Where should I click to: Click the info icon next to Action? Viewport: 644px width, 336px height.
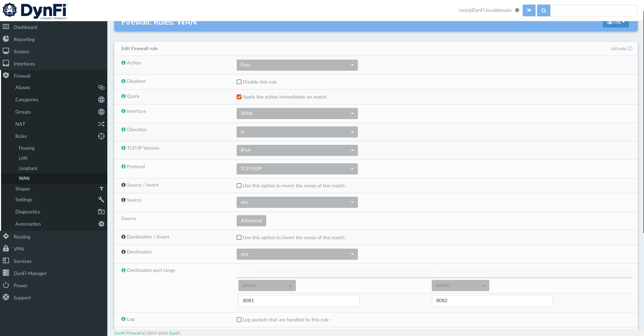point(123,63)
